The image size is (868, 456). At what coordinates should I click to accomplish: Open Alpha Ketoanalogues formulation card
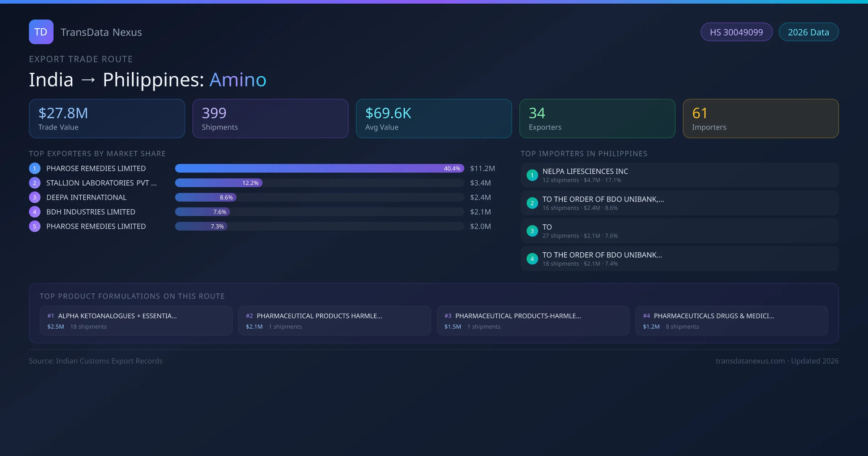(136, 321)
